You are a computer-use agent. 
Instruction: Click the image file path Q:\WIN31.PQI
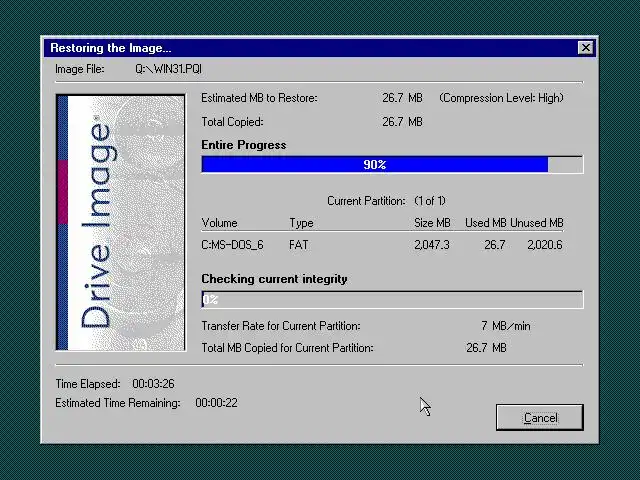169,69
